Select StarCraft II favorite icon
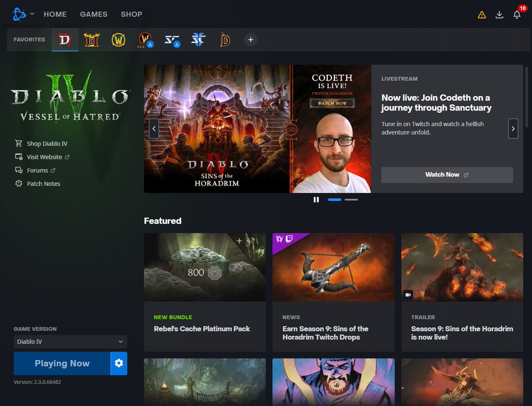This screenshot has width=532, height=406. tap(199, 39)
